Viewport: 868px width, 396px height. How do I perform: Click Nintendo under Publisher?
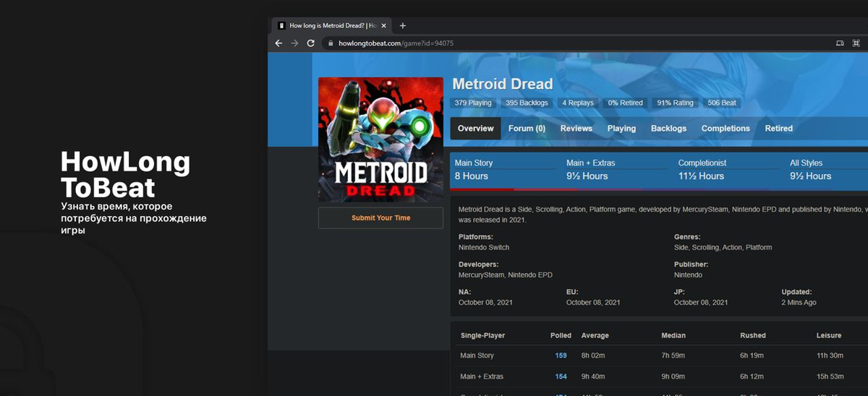688,275
